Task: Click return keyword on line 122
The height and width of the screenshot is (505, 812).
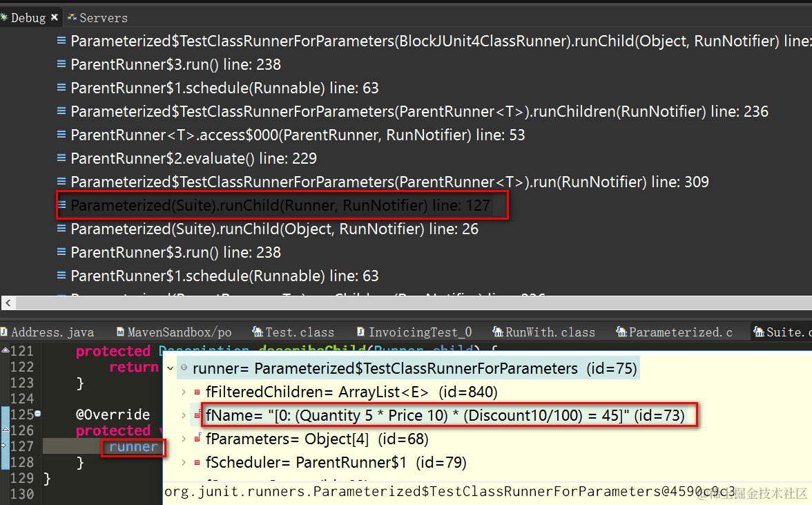Action: pyautogui.click(x=134, y=368)
